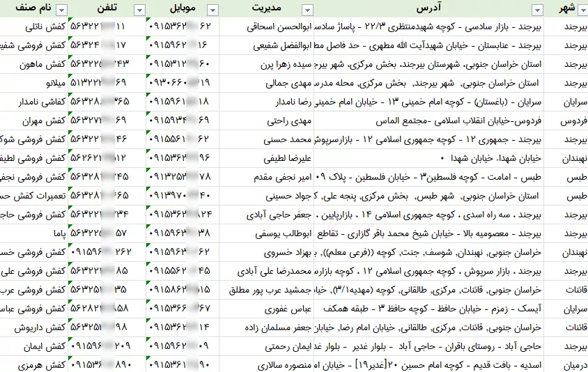Click the city cell فردوس

566,121
